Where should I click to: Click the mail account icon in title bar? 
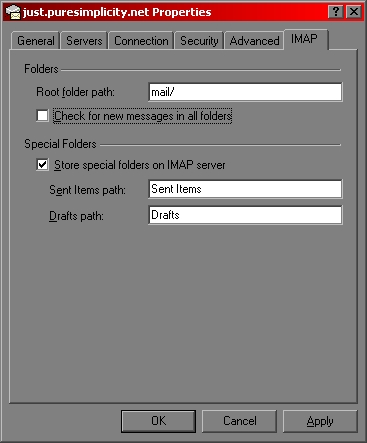pos(13,12)
